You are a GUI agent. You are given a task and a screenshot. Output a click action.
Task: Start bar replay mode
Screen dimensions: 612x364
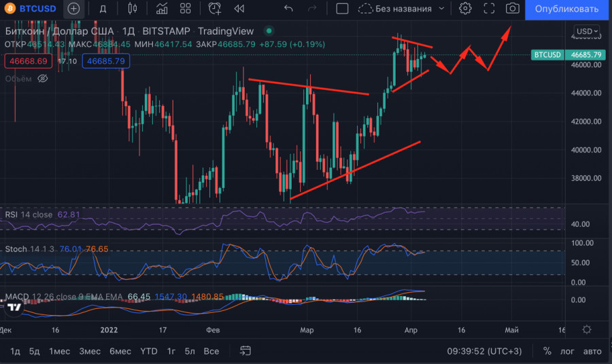(239, 9)
